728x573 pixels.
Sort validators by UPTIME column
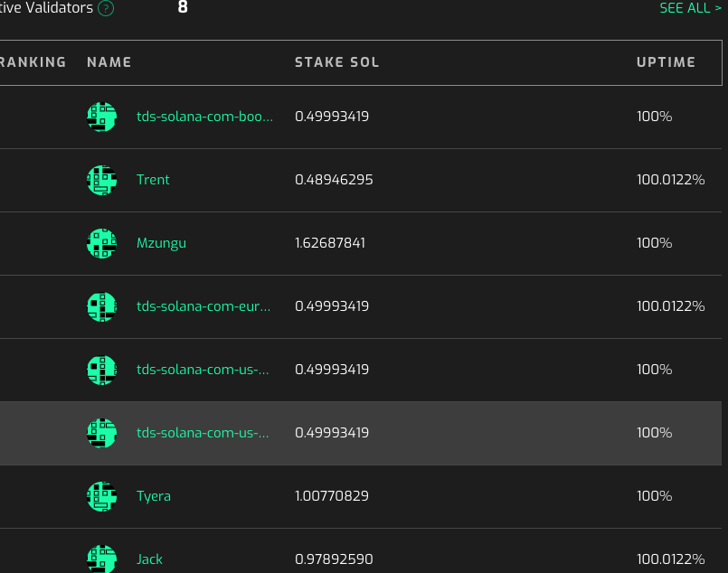tap(666, 62)
